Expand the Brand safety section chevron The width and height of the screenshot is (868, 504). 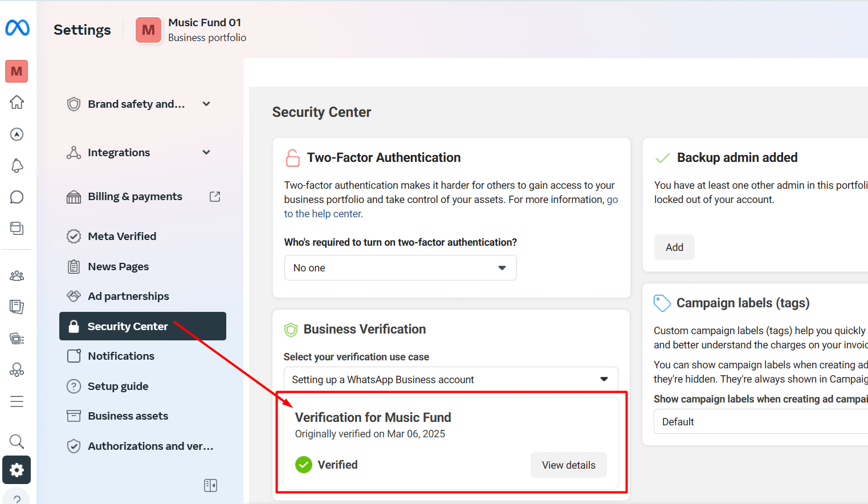tap(206, 104)
